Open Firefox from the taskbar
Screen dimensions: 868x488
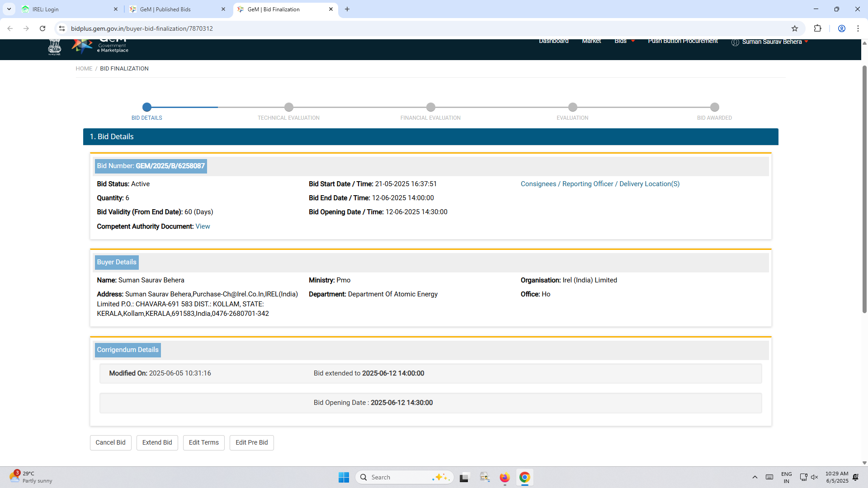point(505,477)
